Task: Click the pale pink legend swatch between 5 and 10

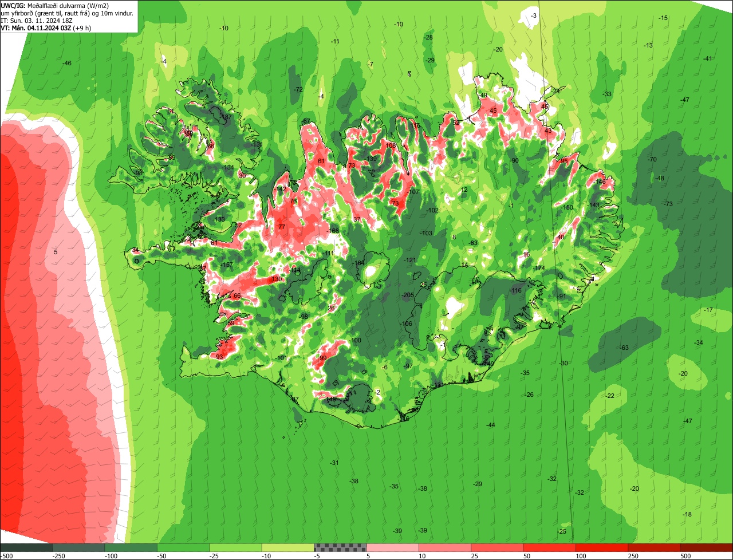Action: (393, 547)
